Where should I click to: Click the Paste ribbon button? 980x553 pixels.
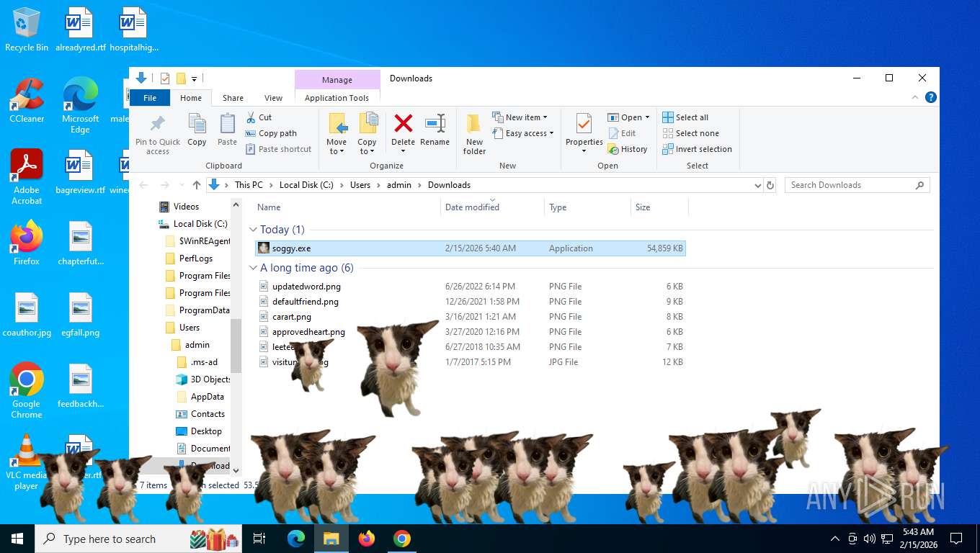pos(227,130)
